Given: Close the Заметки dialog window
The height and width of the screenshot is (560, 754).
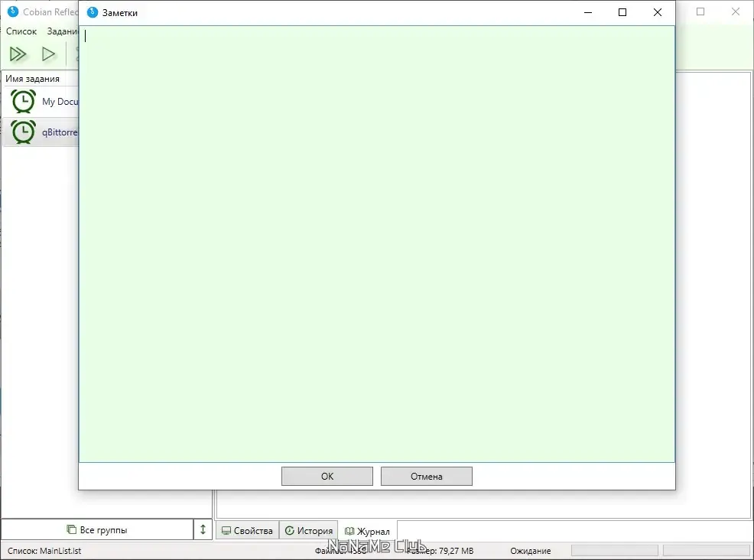Looking at the screenshot, I should [x=658, y=12].
